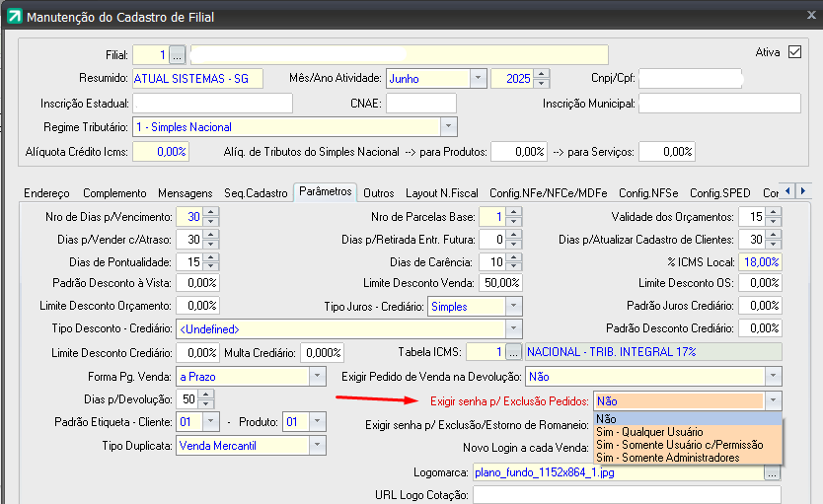
Task: Increase Dias de Pontualidade value
Action: 210,257
